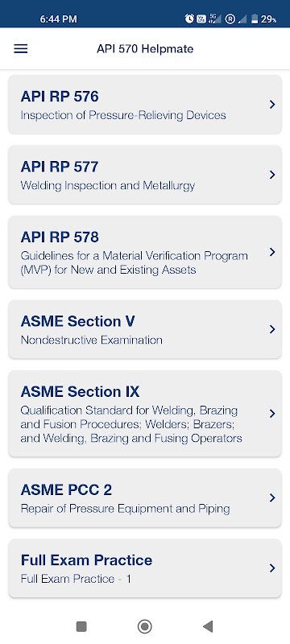Expand chevron on API RP 576 card
290x644 pixels.
tap(272, 105)
